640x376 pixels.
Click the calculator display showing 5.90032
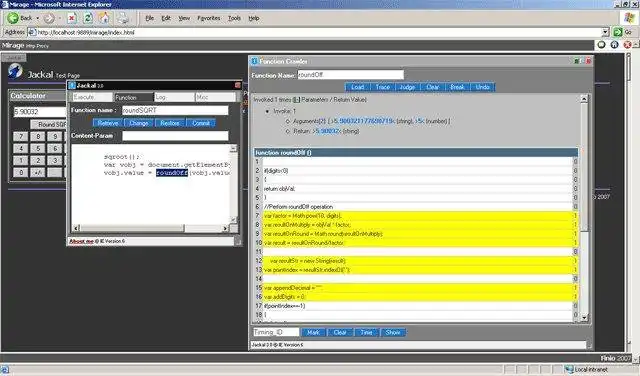coord(40,111)
